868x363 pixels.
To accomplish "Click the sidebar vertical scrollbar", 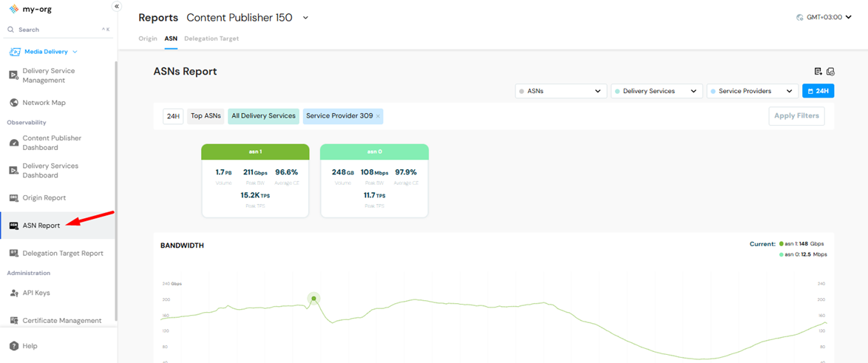I will pyautogui.click(x=115, y=191).
